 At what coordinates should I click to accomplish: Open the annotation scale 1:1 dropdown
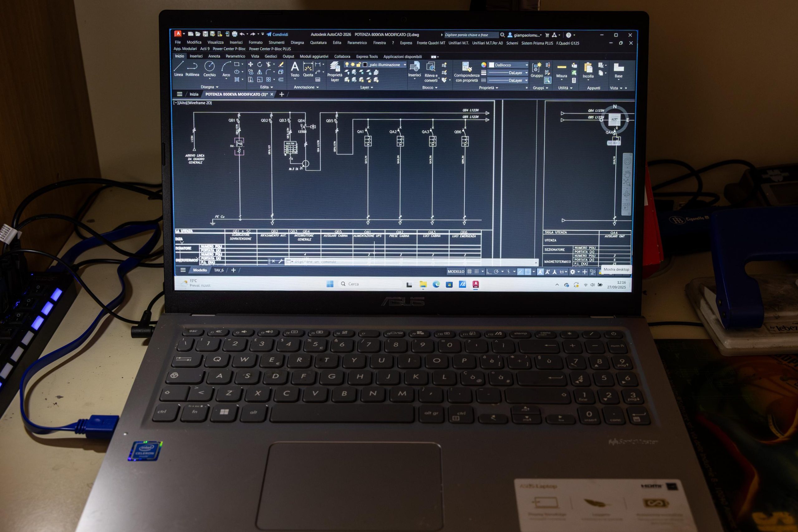563,272
